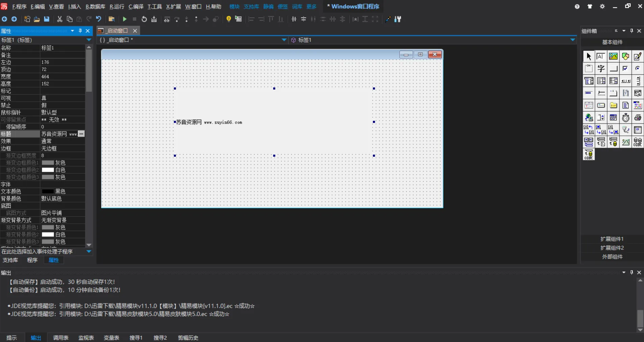Viewport: 644px width, 342px height.
Task: Open the C.编译 menu
Action: coord(136,6)
